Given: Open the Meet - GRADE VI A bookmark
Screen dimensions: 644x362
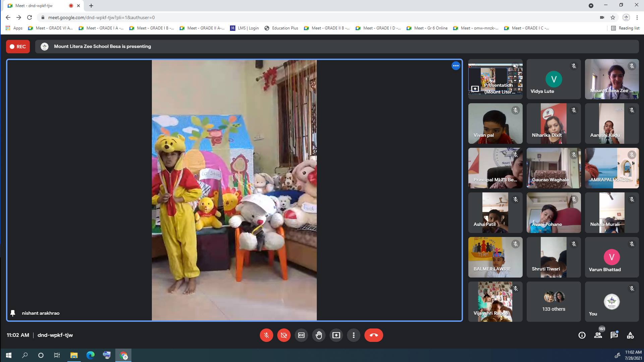Looking at the screenshot, I should point(50,28).
